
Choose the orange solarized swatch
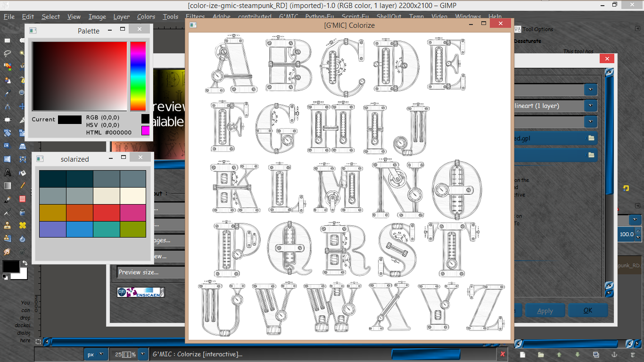pos(79,213)
